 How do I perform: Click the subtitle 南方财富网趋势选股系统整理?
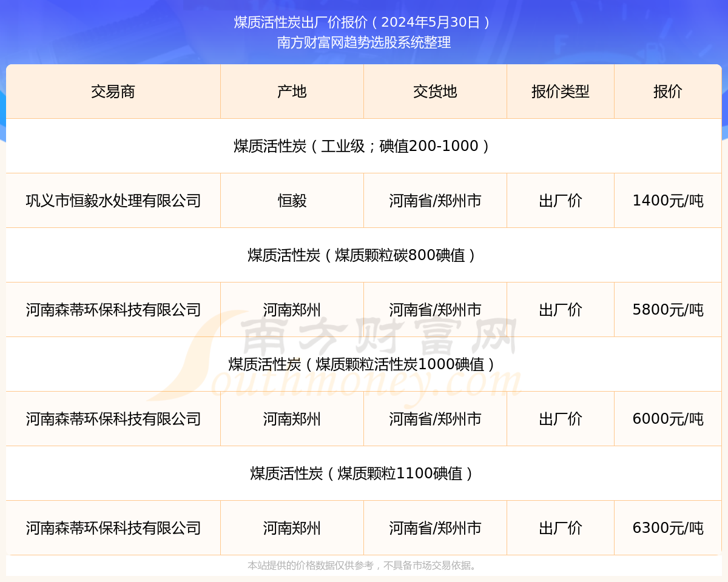tap(364, 42)
